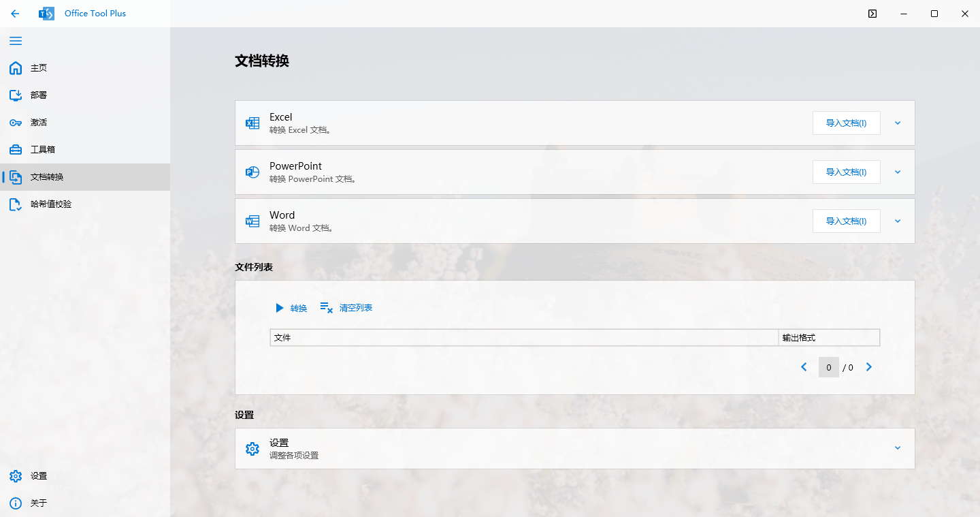Open the command terminal icon in title bar
The image size is (980, 517).
[x=872, y=14]
